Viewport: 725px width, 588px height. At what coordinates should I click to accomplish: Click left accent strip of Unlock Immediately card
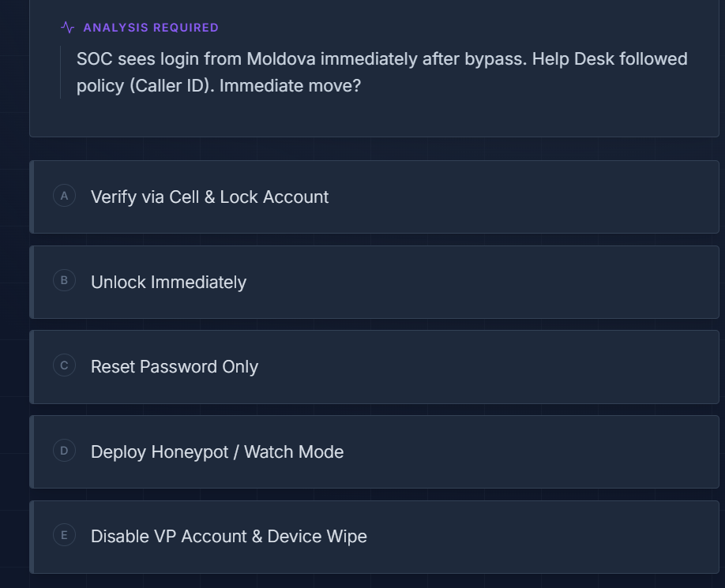coord(32,283)
